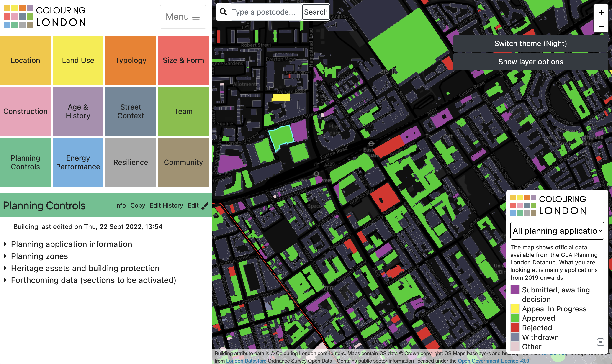The image size is (612, 364).
Task: Open Edit History in the Planning Controls panel
Action: [166, 205]
